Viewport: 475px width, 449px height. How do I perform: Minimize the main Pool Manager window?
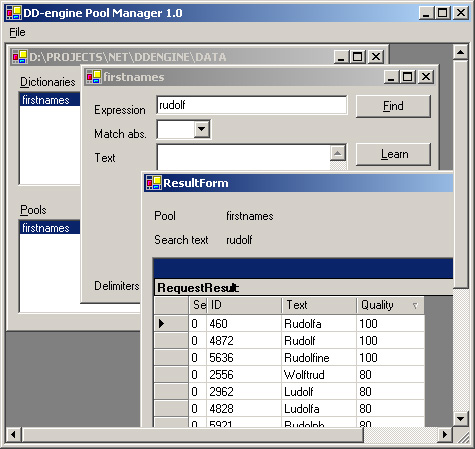pyautogui.click(x=427, y=13)
